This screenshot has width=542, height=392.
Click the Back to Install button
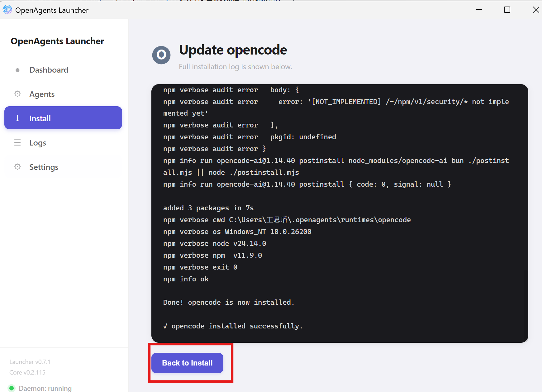[x=187, y=363]
